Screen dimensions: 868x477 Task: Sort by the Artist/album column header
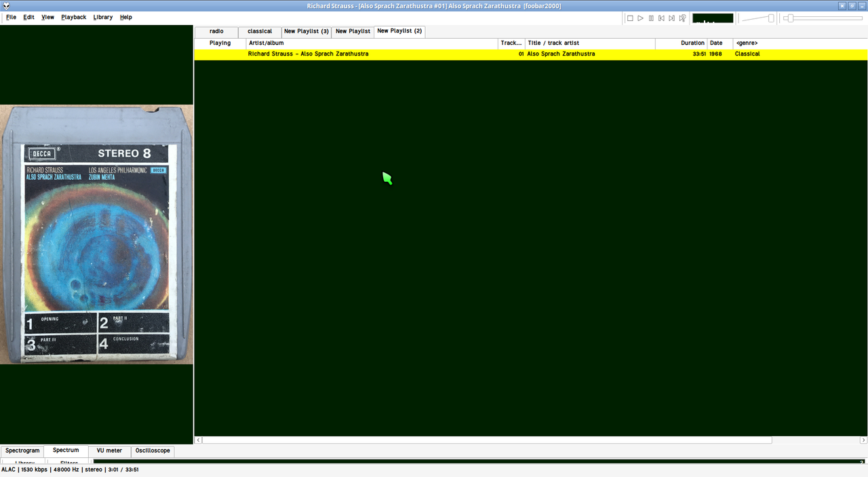(372, 43)
